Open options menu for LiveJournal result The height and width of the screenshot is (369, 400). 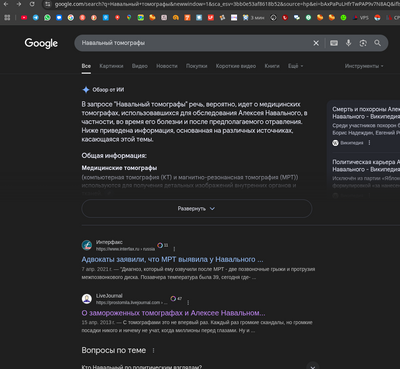(x=188, y=302)
